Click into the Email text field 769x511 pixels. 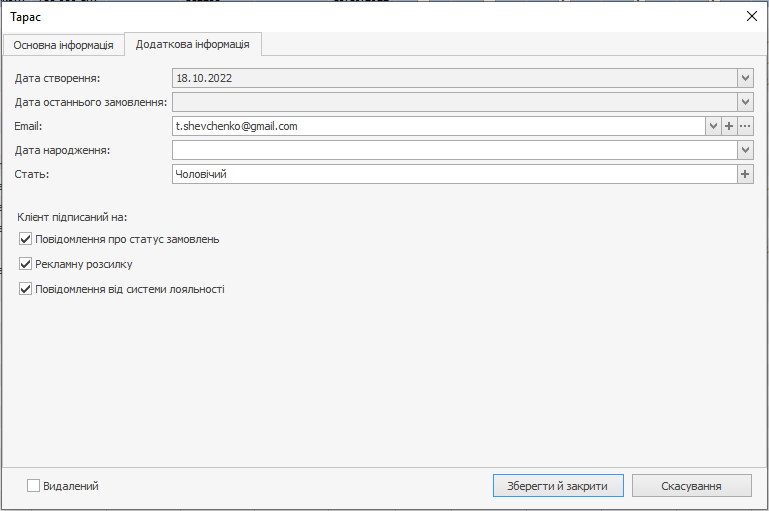click(438, 126)
